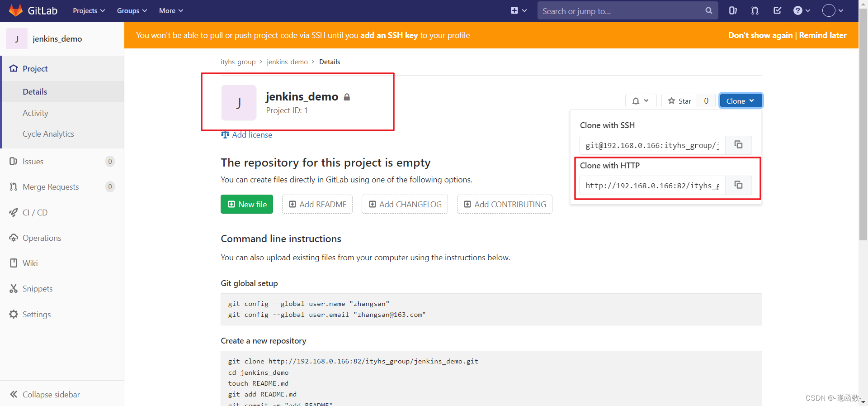Click the GitLab fox logo
The image size is (868, 406).
tap(16, 10)
